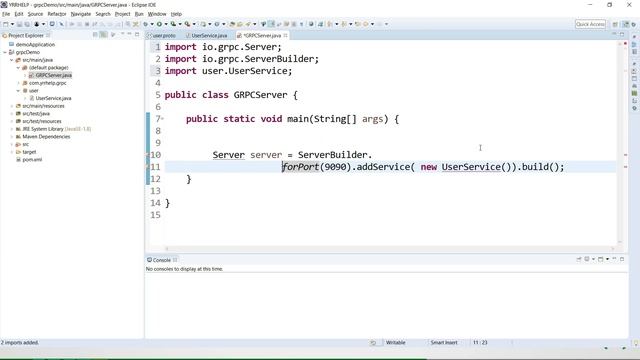Click the Save All toolbar icon
Viewport: 640px width, 360px height.
27,24
